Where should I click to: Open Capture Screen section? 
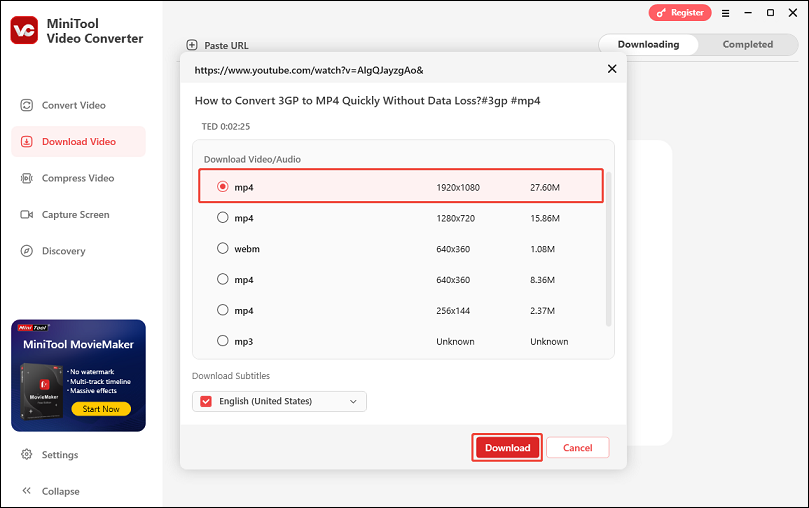coord(78,215)
